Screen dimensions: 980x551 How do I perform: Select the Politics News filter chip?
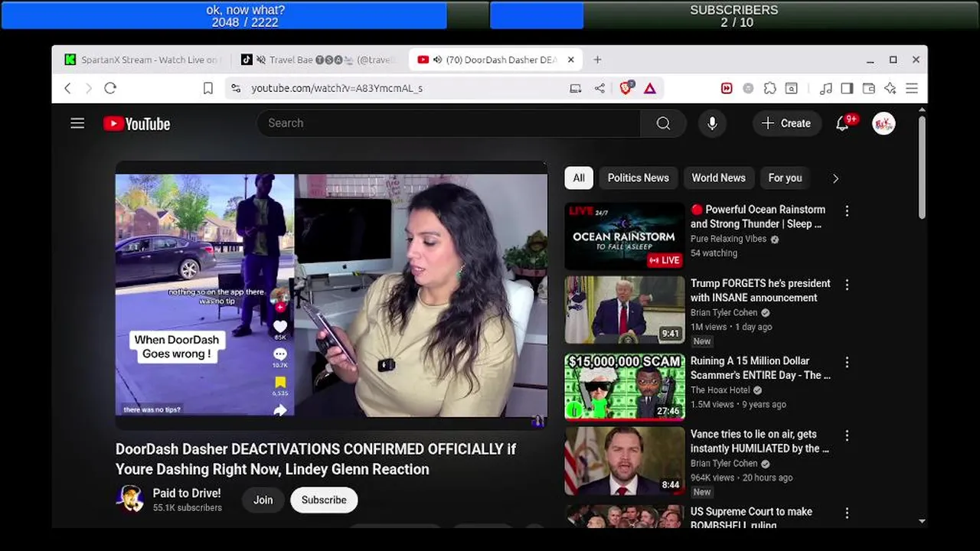[x=638, y=178]
